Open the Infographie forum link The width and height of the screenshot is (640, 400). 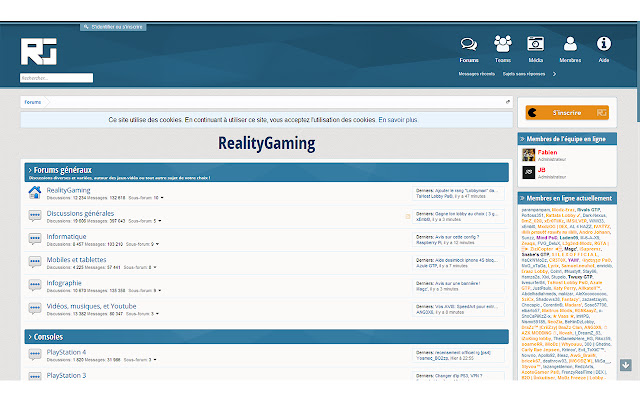64,283
